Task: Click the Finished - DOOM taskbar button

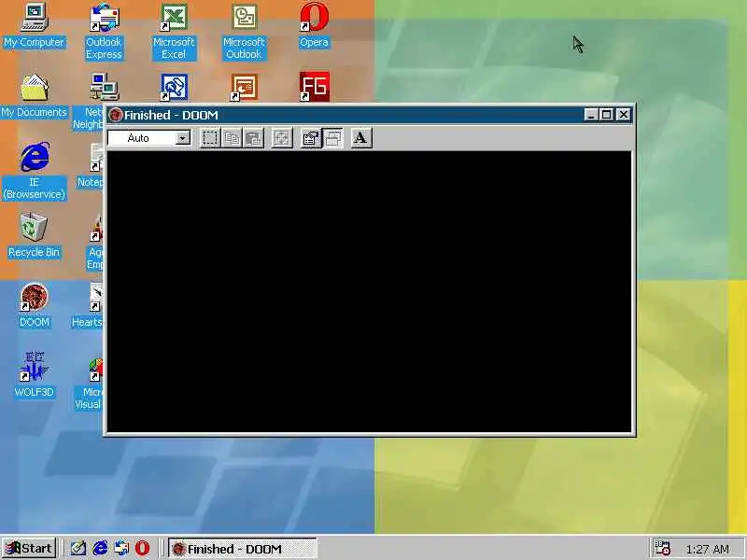Action: (x=243, y=549)
